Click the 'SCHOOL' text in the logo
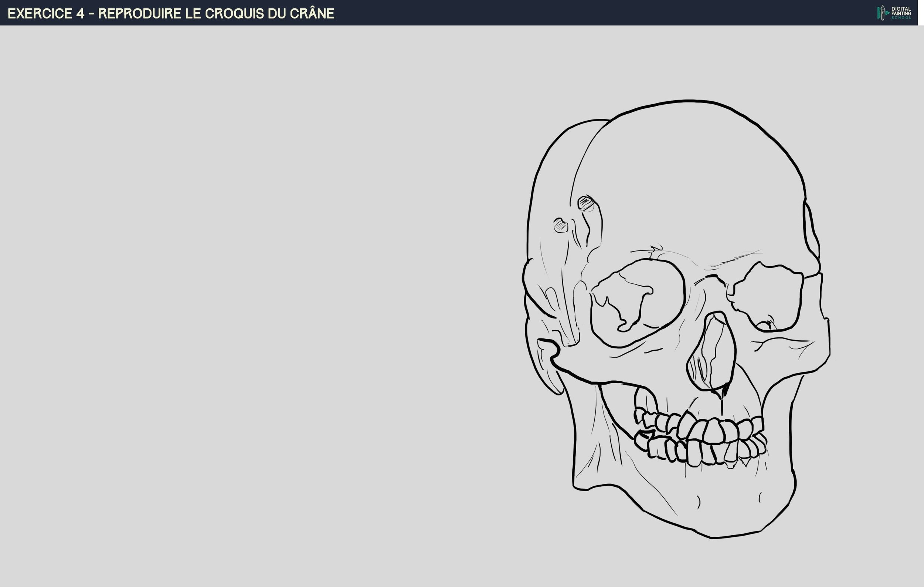The image size is (924, 587). 901,18
